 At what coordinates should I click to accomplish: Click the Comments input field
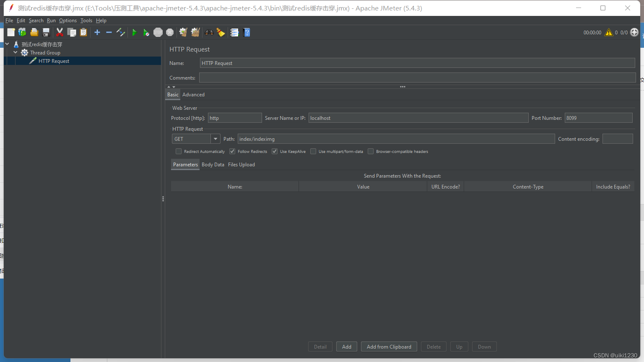pyautogui.click(x=417, y=78)
